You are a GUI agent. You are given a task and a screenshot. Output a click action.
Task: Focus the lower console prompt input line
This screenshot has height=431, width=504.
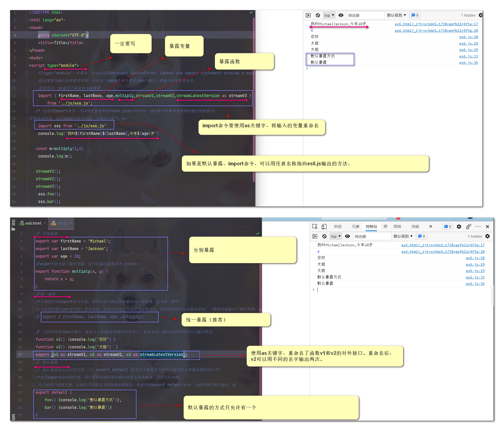401,290
